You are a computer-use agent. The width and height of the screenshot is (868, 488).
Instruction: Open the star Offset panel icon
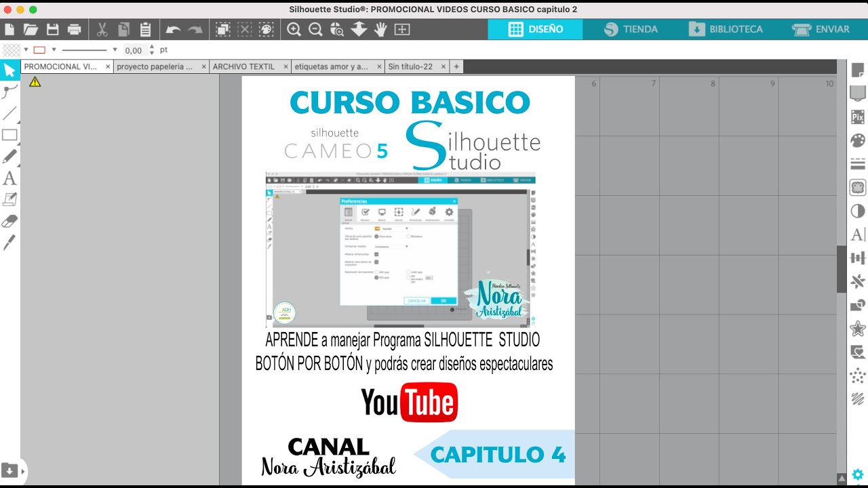[858, 329]
